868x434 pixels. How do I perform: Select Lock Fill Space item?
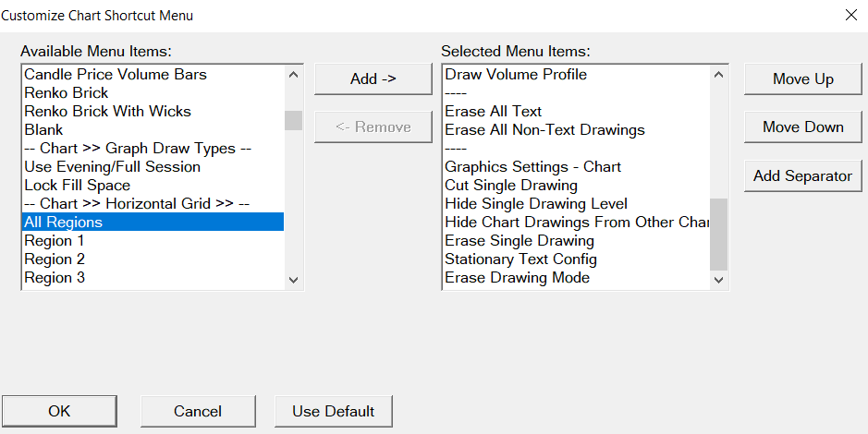[x=77, y=185]
